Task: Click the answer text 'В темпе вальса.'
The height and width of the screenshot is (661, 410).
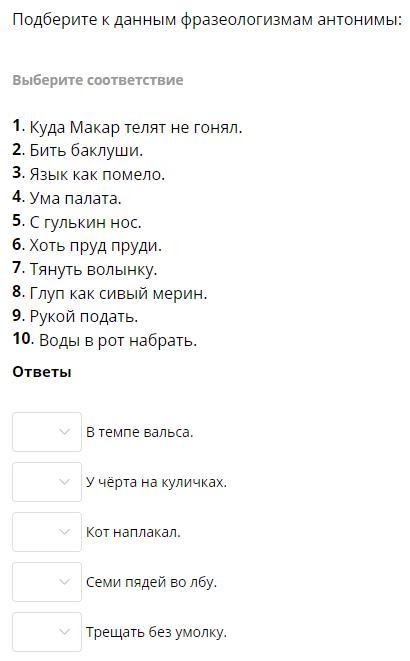Action: point(139,432)
